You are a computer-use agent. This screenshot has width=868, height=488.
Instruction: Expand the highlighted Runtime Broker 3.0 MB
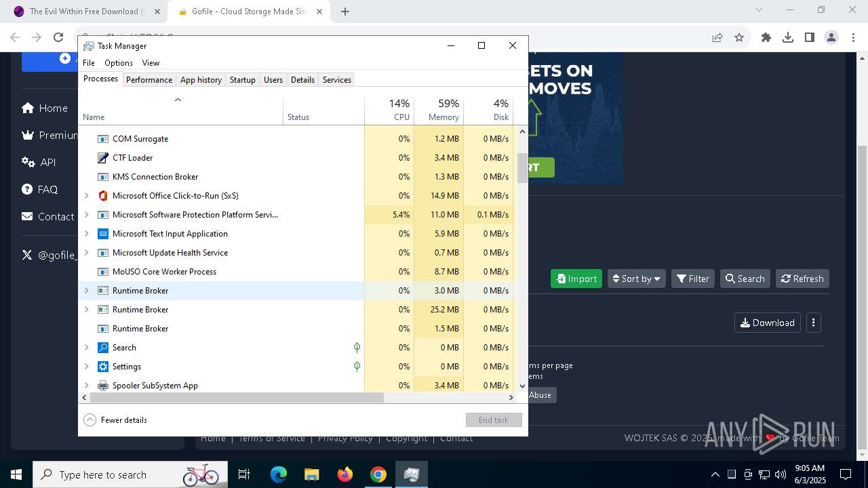pos(86,291)
